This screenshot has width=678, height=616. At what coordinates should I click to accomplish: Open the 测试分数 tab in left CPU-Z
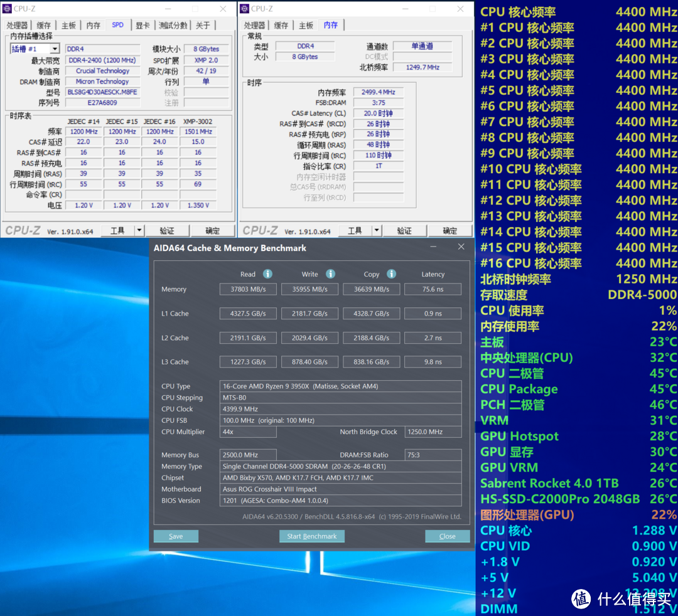point(173,26)
